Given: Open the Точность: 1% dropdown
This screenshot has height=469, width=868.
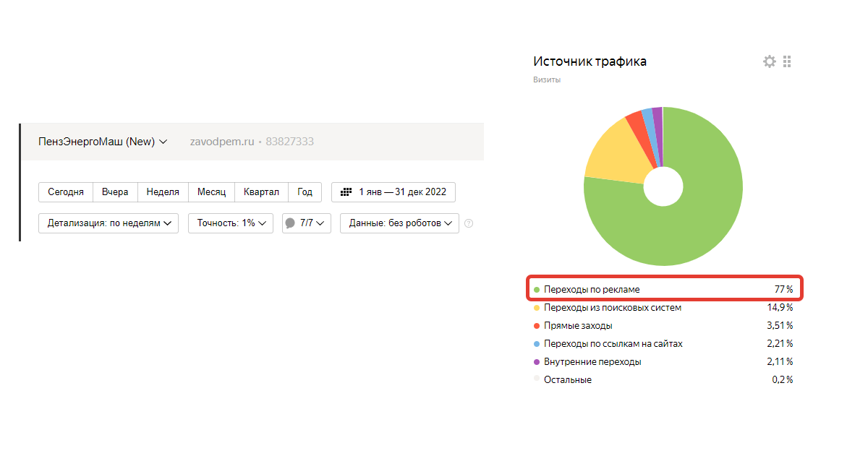Looking at the screenshot, I should [231, 223].
